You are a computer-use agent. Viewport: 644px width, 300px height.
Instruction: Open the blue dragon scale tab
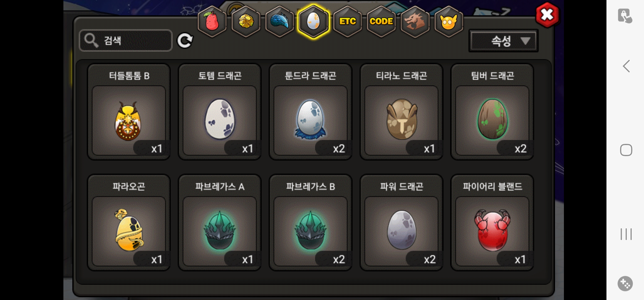pyautogui.click(x=279, y=21)
